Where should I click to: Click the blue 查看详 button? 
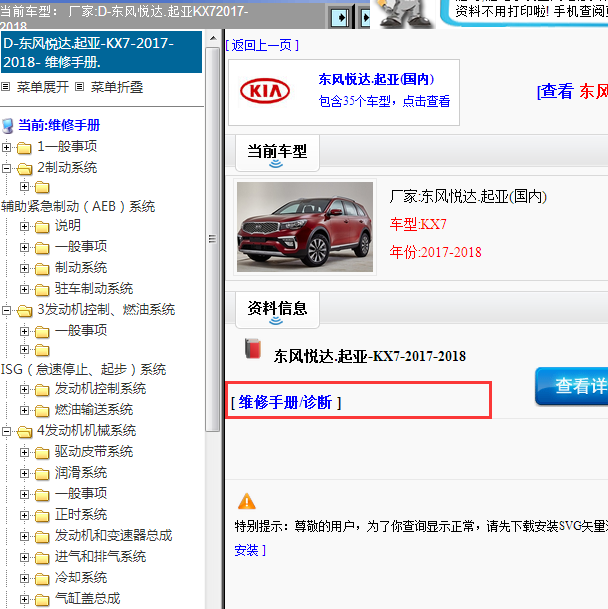click(571, 386)
